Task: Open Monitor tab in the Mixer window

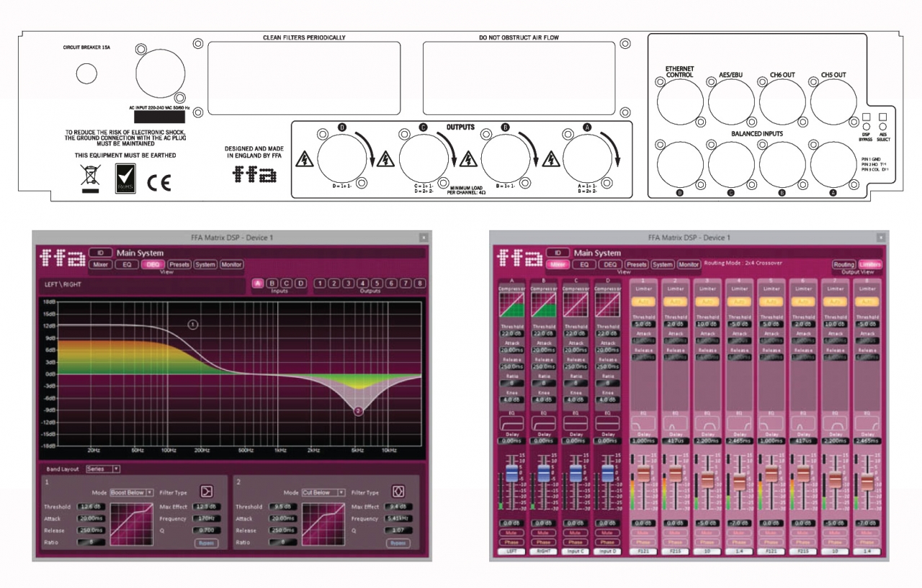Action: tap(688, 265)
